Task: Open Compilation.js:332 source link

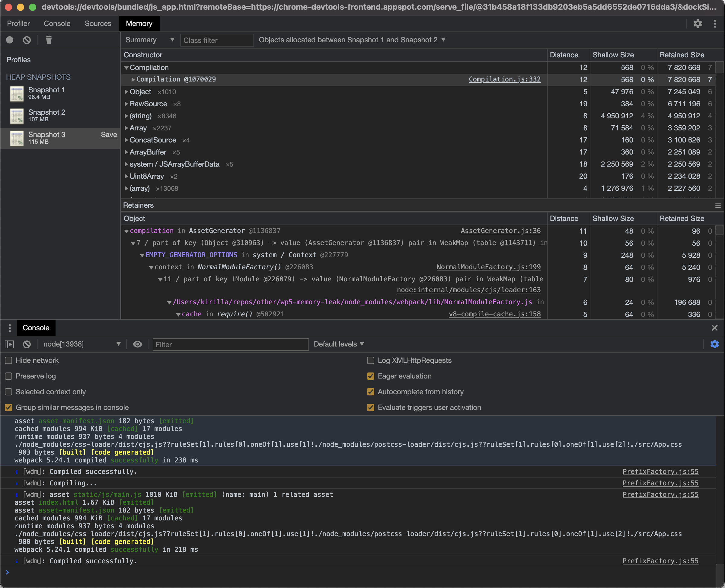Action: [x=504, y=79]
